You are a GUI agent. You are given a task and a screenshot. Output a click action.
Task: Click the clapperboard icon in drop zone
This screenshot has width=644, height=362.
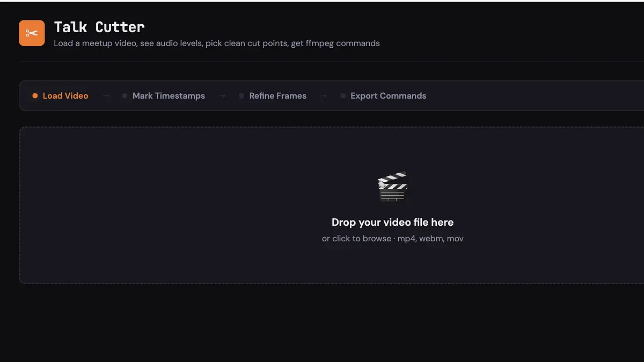click(x=392, y=187)
